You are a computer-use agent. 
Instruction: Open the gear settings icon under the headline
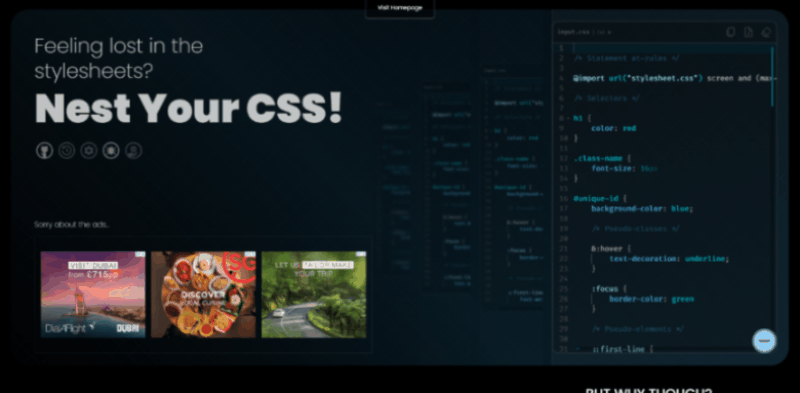89,151
